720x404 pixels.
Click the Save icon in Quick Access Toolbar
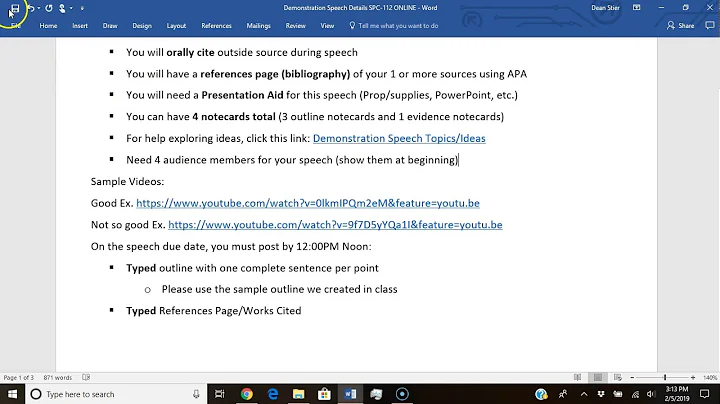(15, 8)
